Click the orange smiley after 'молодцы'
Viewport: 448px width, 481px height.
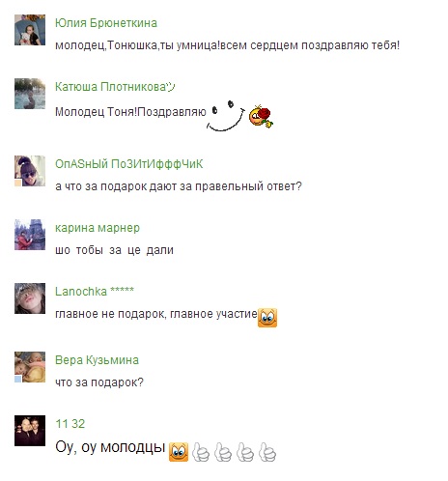coord(179,452)
